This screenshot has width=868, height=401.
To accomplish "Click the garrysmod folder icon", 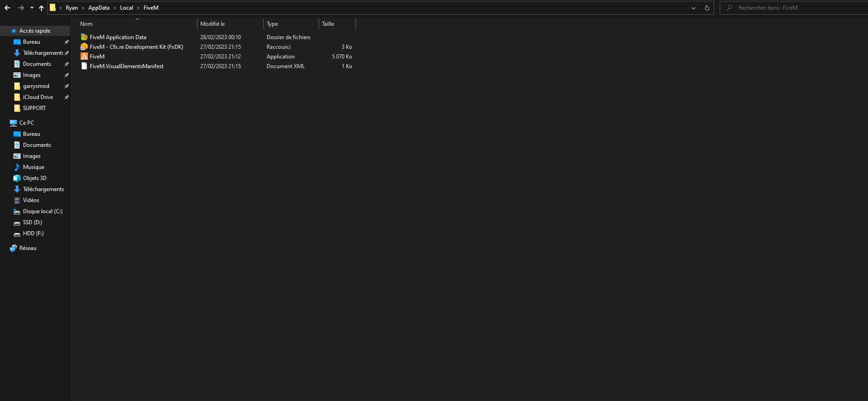I will 17,86.
